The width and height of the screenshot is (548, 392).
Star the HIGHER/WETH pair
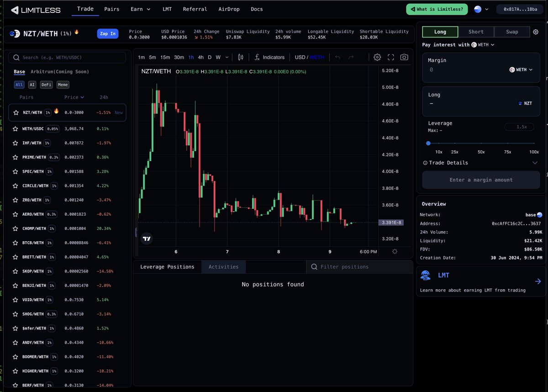pos(16,371)
